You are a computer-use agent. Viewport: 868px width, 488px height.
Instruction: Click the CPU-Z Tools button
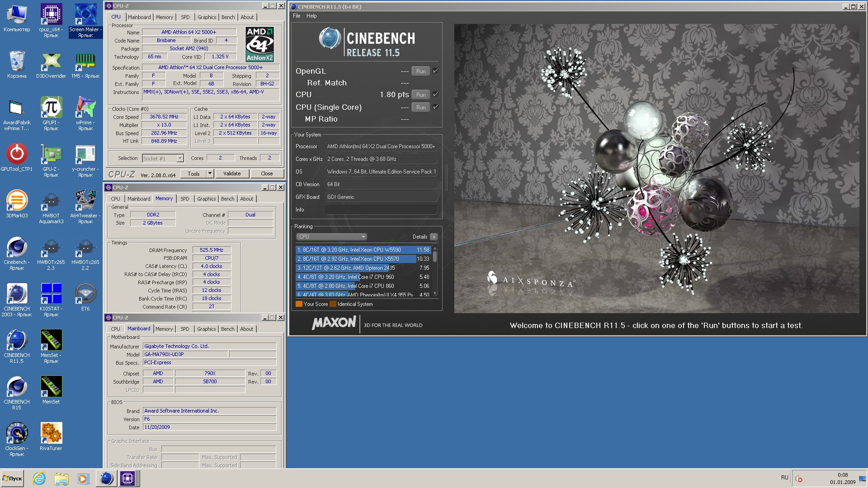[x=193, y=174]
